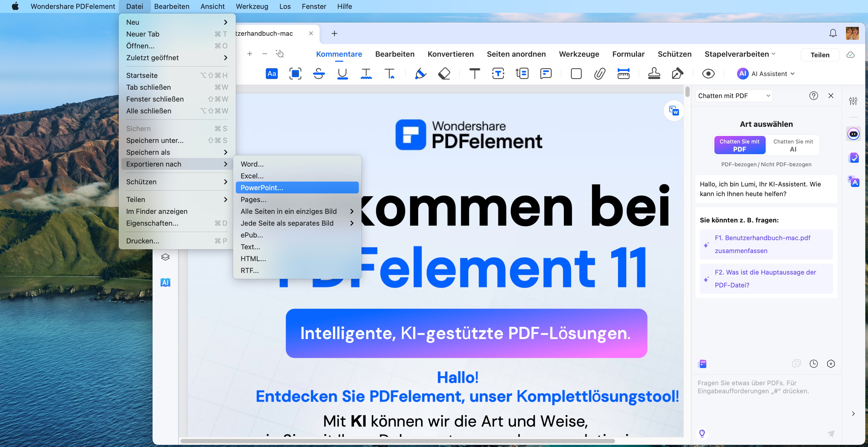The height and width of the screenshot is (447, 868).
Task: Choose Word... export option
Action: (297, 164)
